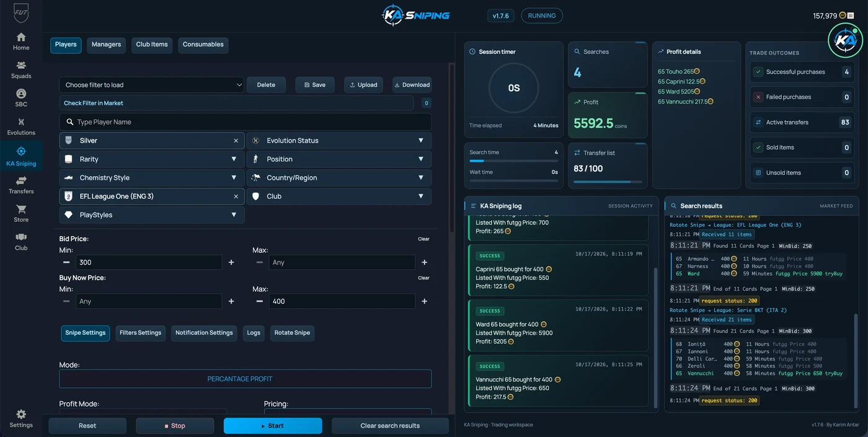Expand the Country/Region dropdown
868x437 pixels.
(339, 178)
